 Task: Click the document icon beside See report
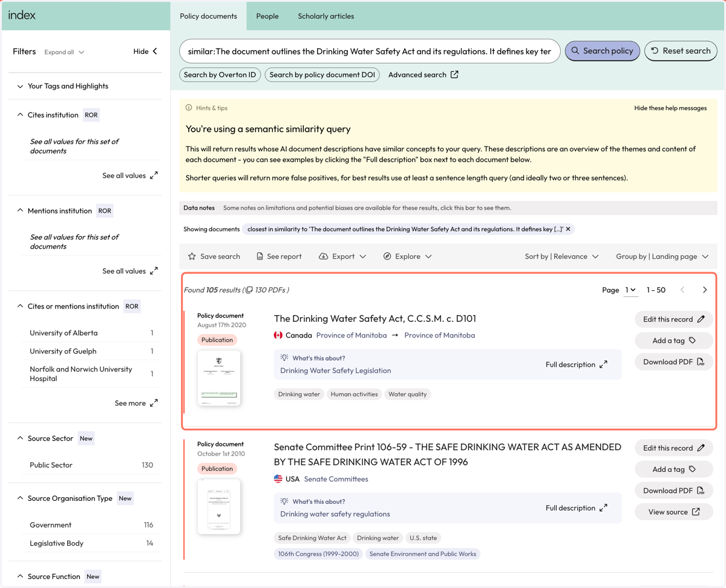(x=260, y=256)
